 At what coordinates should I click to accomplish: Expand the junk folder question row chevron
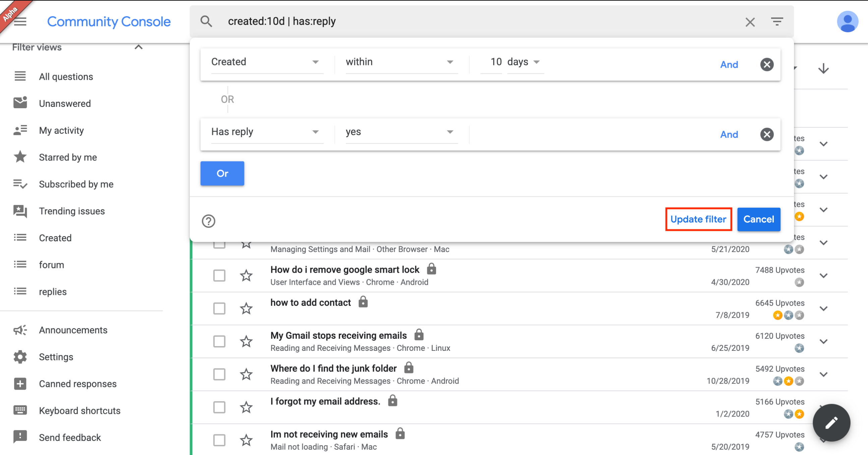pos(823,374)
